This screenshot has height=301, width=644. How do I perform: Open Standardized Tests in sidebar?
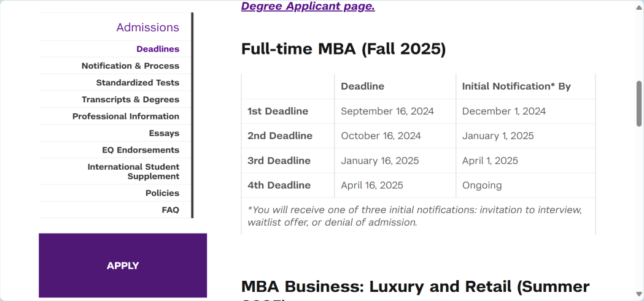[138, 83]
